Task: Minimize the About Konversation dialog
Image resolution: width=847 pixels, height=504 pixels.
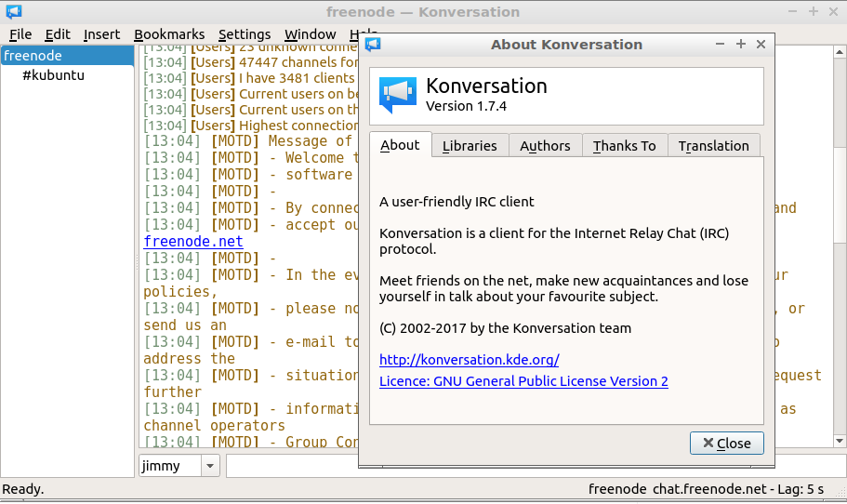Action: [x=720, y=45]
